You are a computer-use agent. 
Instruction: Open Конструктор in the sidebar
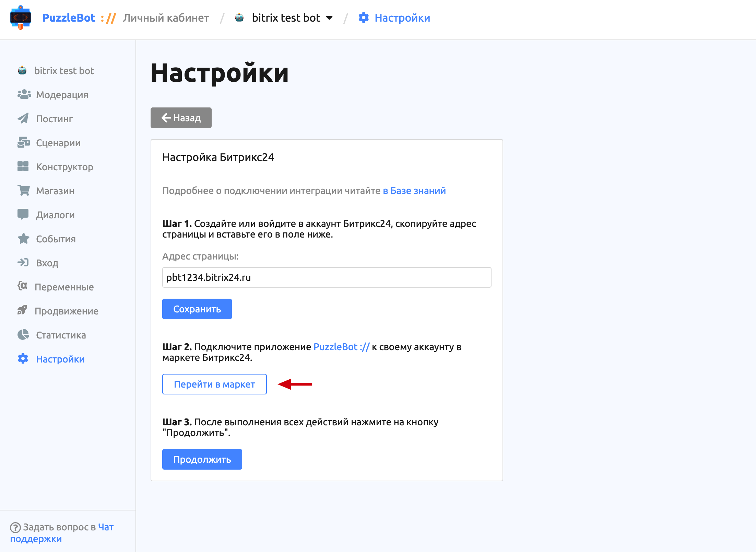pos(64,167)
